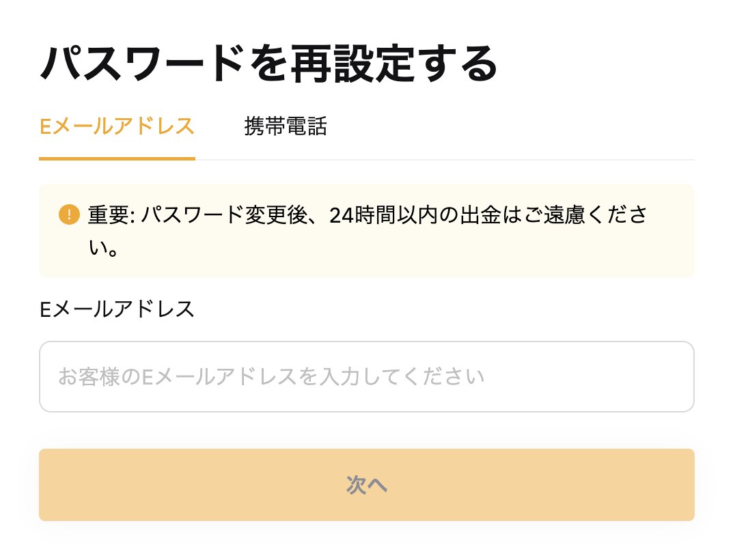
Task: Proceed with the orange 次へ submit button
Action: click(x=367, y=485)
